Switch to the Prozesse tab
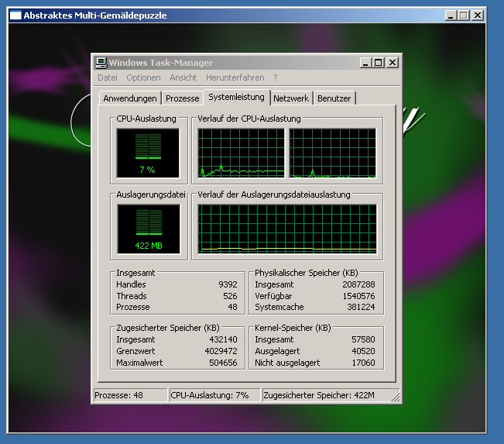Screen dimensions: 504x444 183,98
